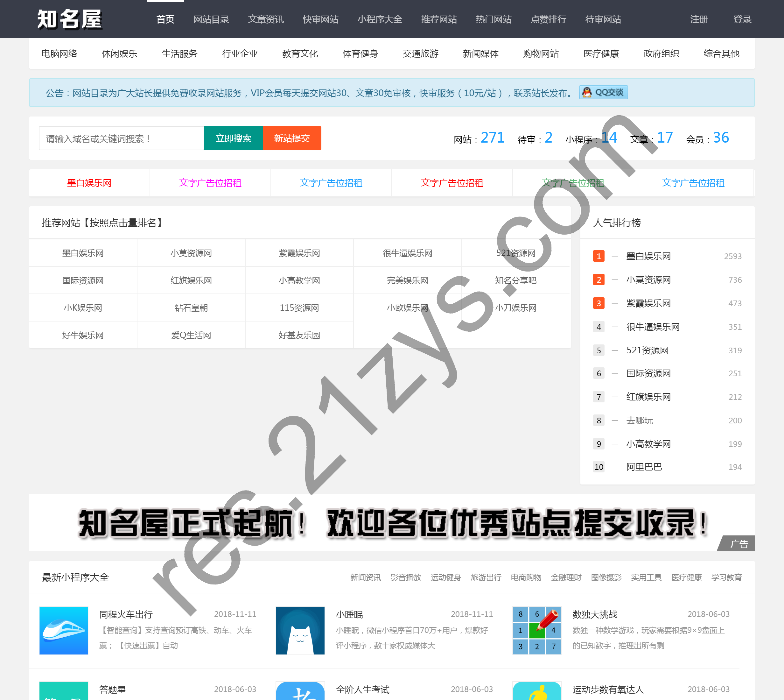Open the 小睡眠 cat icon thumbnail
Image resolution: width=784 pixels, height=700 pixels.
point(300,630)
